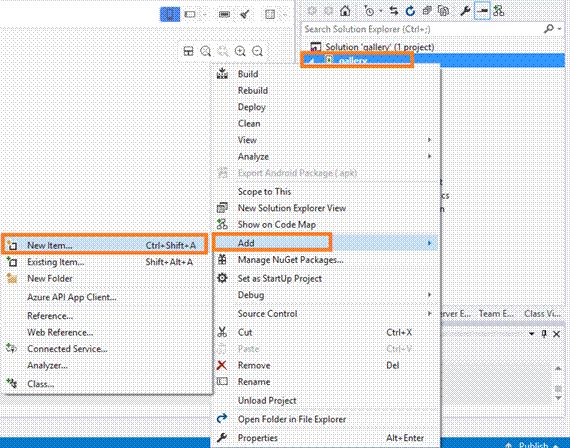The height and width of the screenshot is (448, 570).
Task: Choose Rename from context menu
Action: (x=325, y=382)
